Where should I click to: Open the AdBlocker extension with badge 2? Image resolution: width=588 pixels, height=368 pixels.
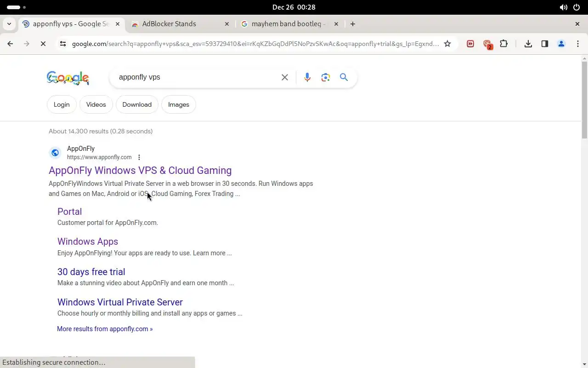(487, 44)
